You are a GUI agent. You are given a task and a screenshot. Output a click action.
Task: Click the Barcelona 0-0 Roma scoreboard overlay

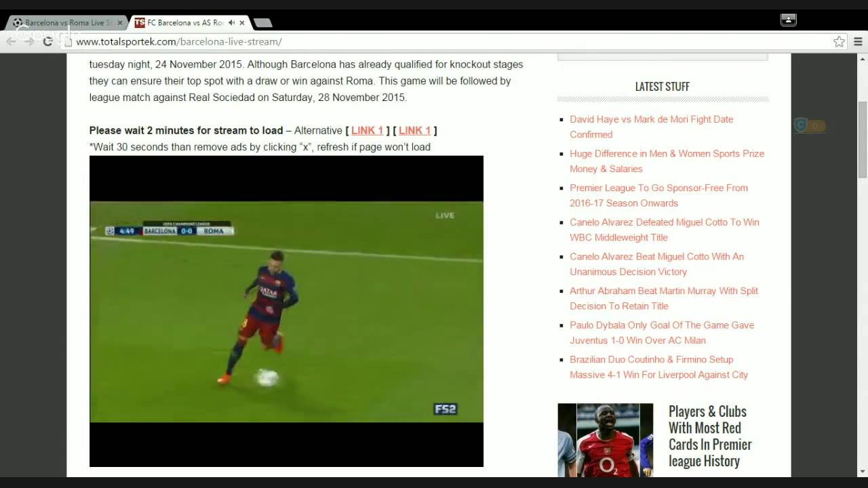pos(169,229)
